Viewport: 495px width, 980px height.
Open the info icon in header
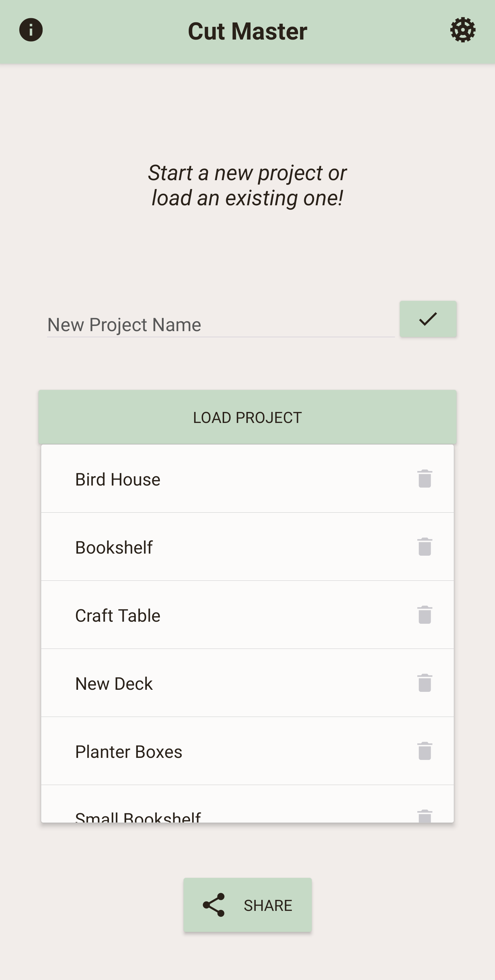31,30
